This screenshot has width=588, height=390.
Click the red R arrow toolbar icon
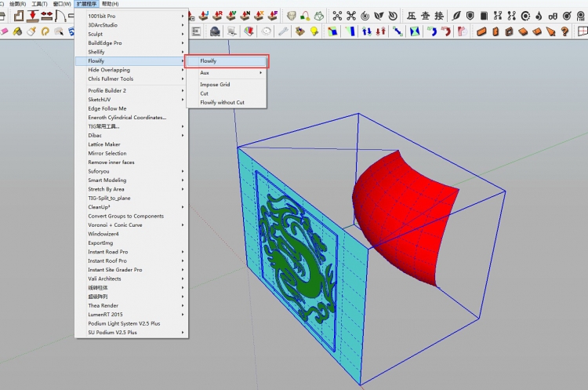point(218,16)
